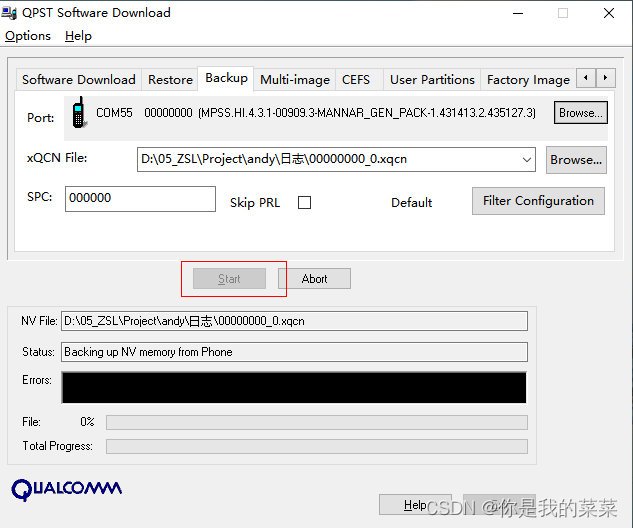Abort the backup operation
The image size is (633, 528).
coord(314,279)
